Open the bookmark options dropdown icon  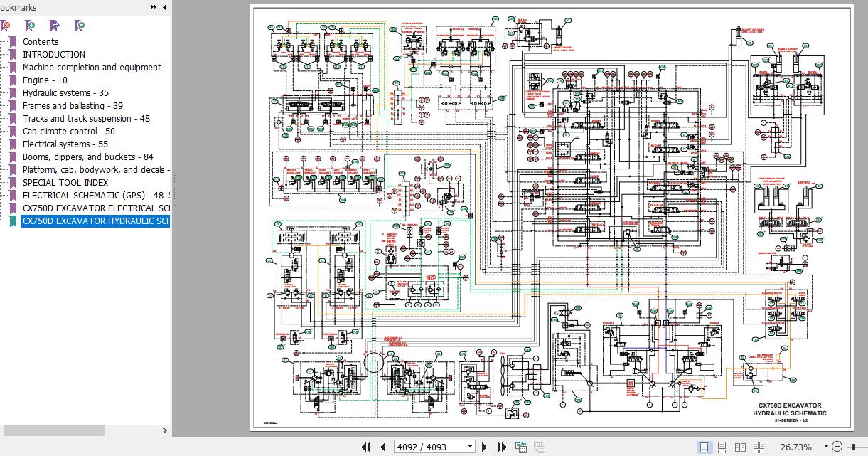click(80, 26)
